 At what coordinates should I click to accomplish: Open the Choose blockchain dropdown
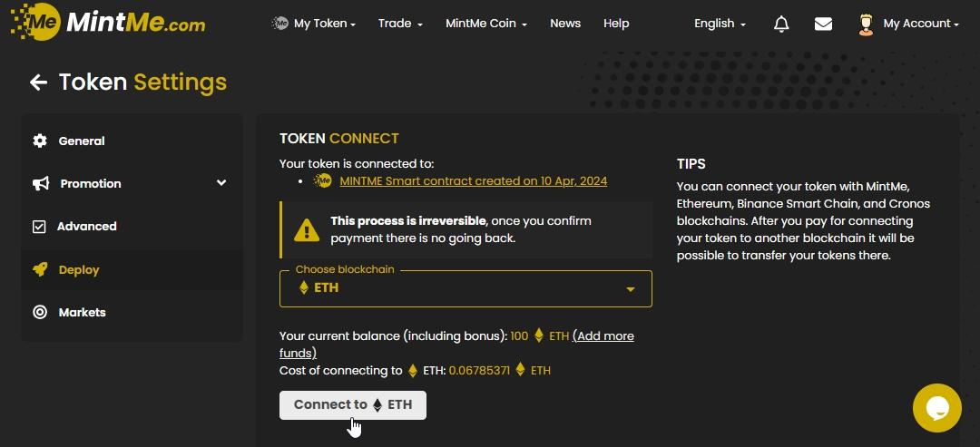465,288
